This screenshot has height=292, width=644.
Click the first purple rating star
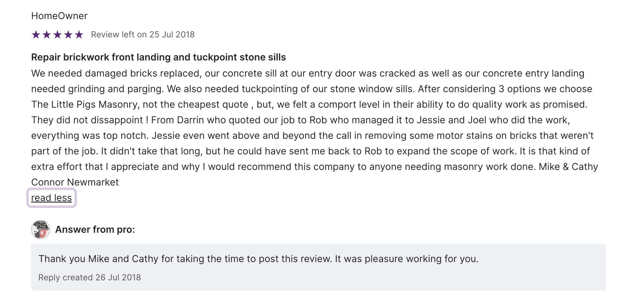pyautogui.click(x=36, y=35)
